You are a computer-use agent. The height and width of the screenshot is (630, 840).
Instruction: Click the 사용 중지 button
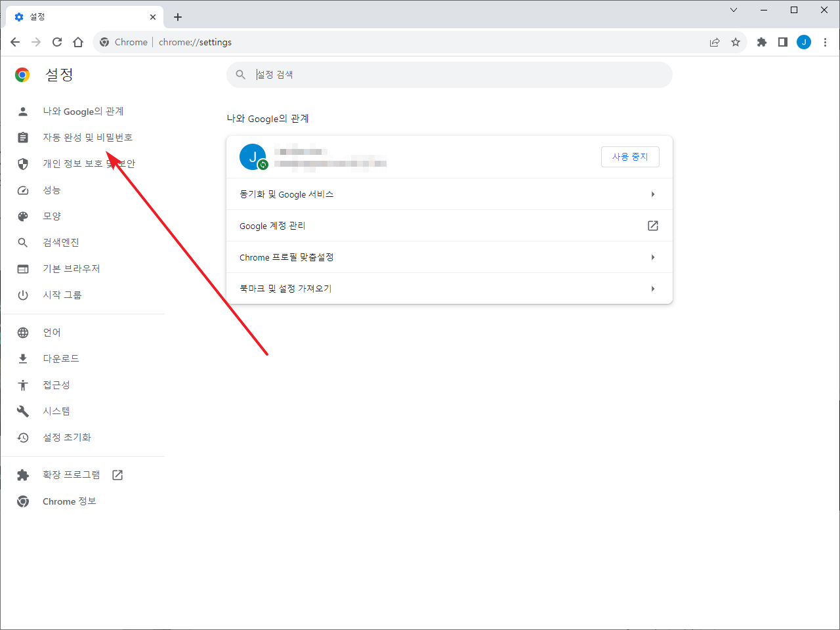[x=630, y=157]
